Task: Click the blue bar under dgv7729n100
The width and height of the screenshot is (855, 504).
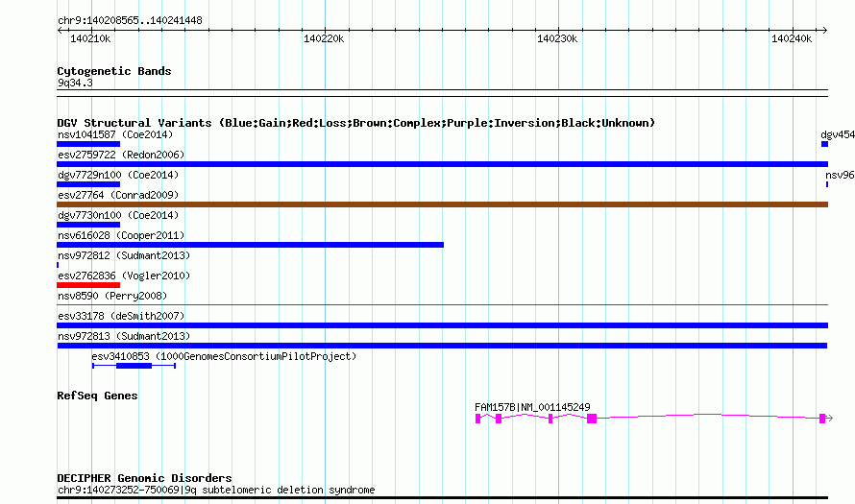Action: pos(88,184)
